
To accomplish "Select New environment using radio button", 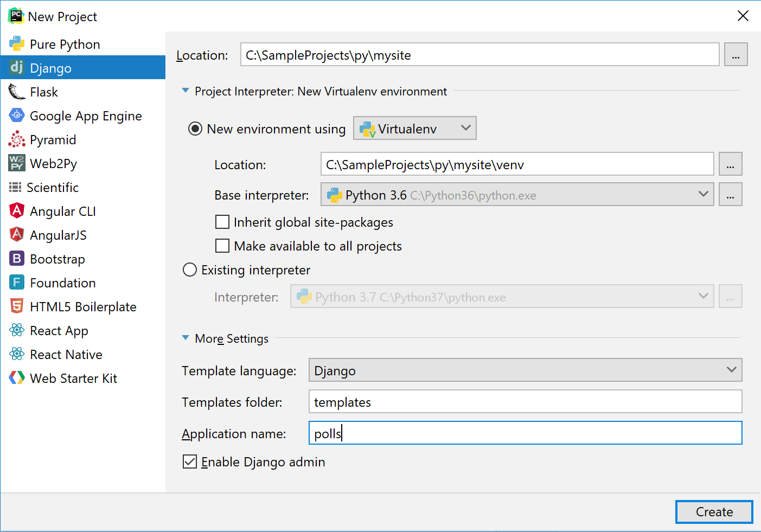I will click(x=195, y=129).
